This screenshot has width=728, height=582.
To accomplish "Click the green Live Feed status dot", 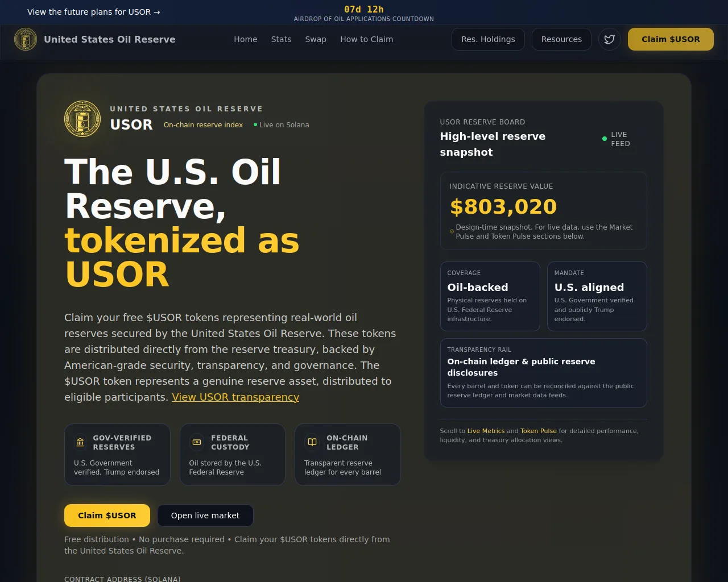I will click(605, 139).
